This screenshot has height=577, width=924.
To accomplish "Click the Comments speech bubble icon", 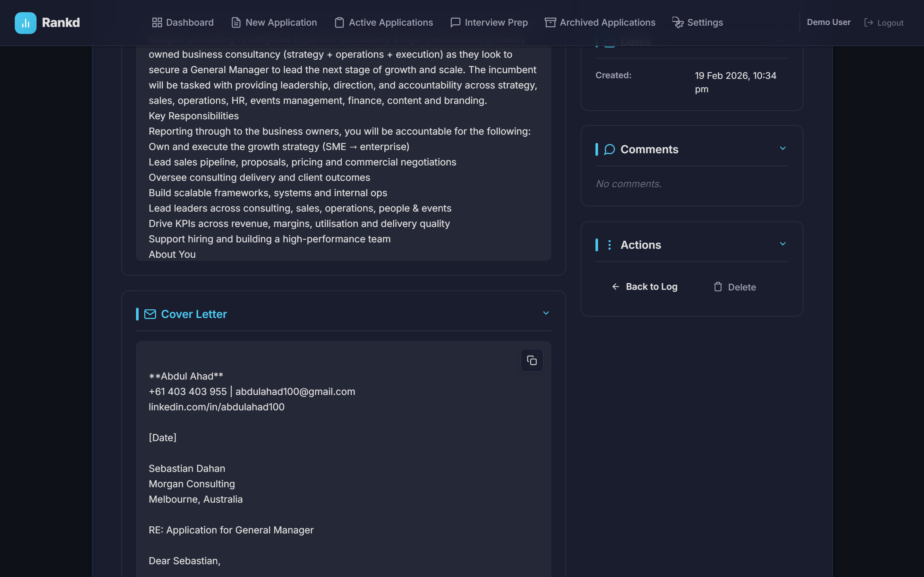I will (x=609, y=149).
